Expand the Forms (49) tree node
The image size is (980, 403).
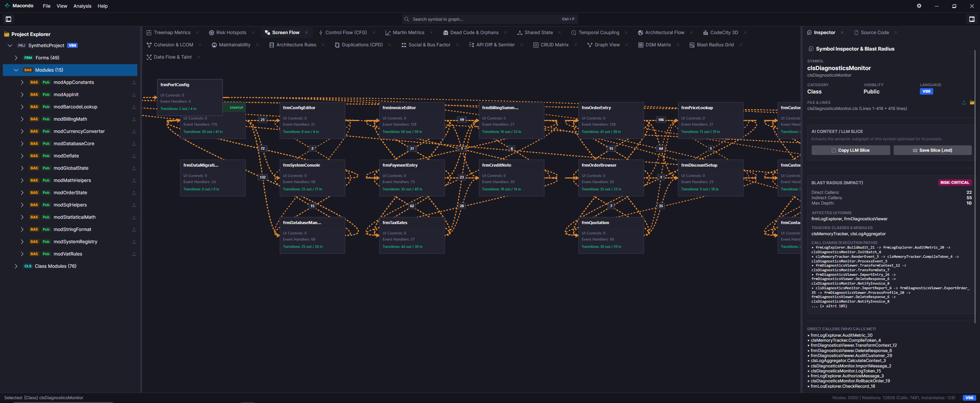(16, 58)
